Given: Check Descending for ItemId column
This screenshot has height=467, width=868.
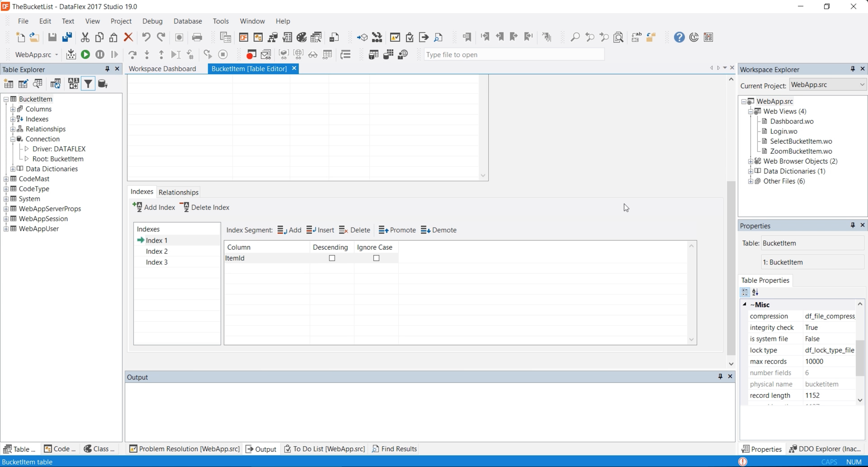Looking at the screenshot, I should [x=332, y=258].
